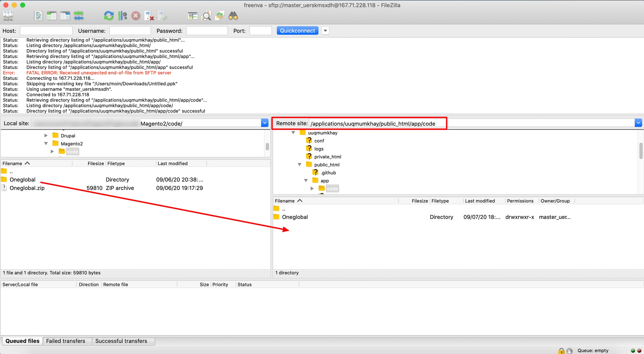Expand Drupal folder in local tree
644x354 pixels.
(x=46, y=135)
